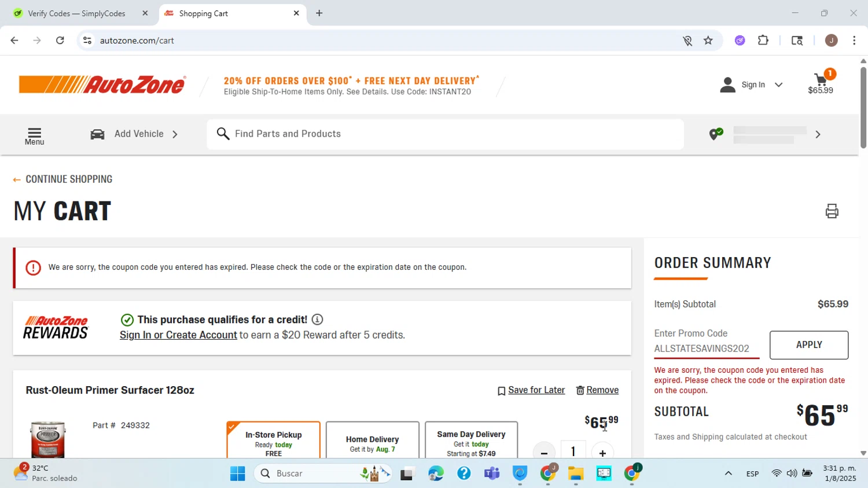Click Sign In or Create Account link
This screenshot has height=488, width=868.
pyautogui.click(x=178, y=335)
